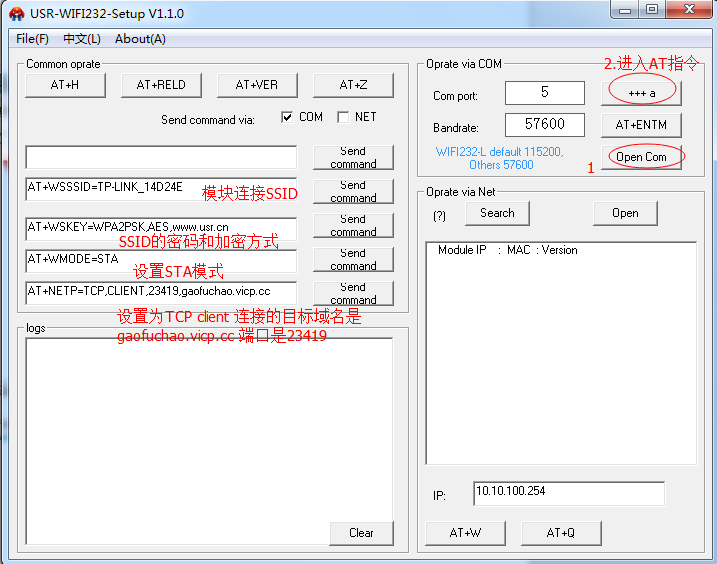Click the '+++ a' button
Image resolution: width=717 pixels, height=564 pixels.
pyautogui.click(x=641, y=92)
